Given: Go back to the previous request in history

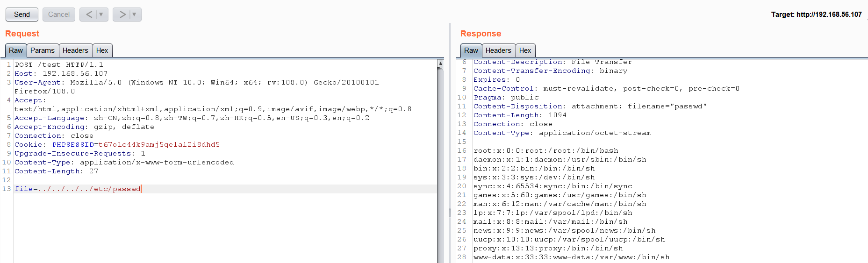Looking at the screenshot, I should pos(89,14).
